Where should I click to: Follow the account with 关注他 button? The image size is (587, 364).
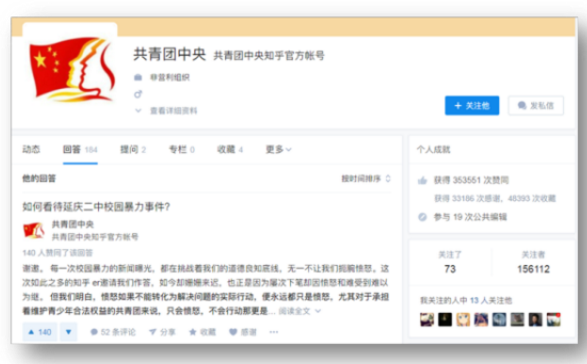[472, 106]
